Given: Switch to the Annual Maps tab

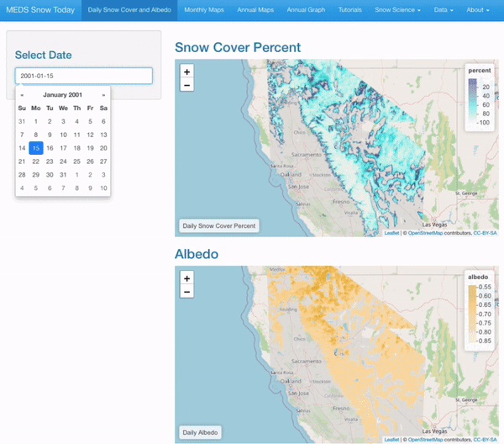Looking at the screenshot, I should [x=255, y=10].
